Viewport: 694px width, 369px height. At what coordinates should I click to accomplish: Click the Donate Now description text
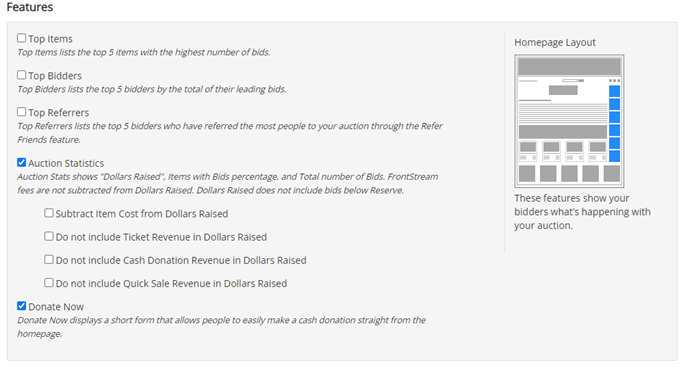pos(221,327)
